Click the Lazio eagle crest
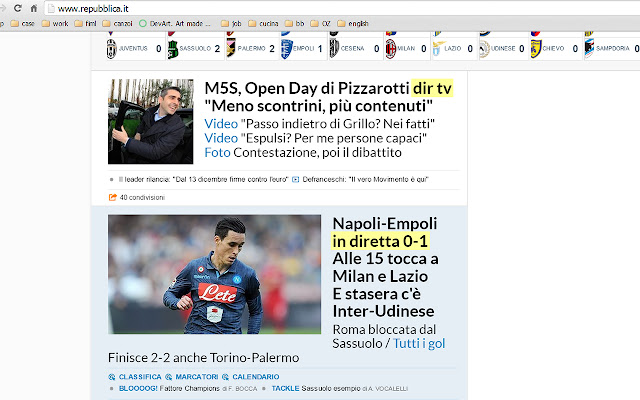This screenshot has height=400, width=640. point(438,48)
